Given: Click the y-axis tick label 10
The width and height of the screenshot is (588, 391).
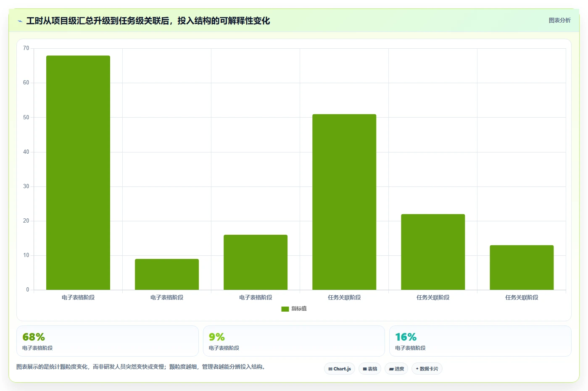Looking at the screenshot, I should coord(26,255).
